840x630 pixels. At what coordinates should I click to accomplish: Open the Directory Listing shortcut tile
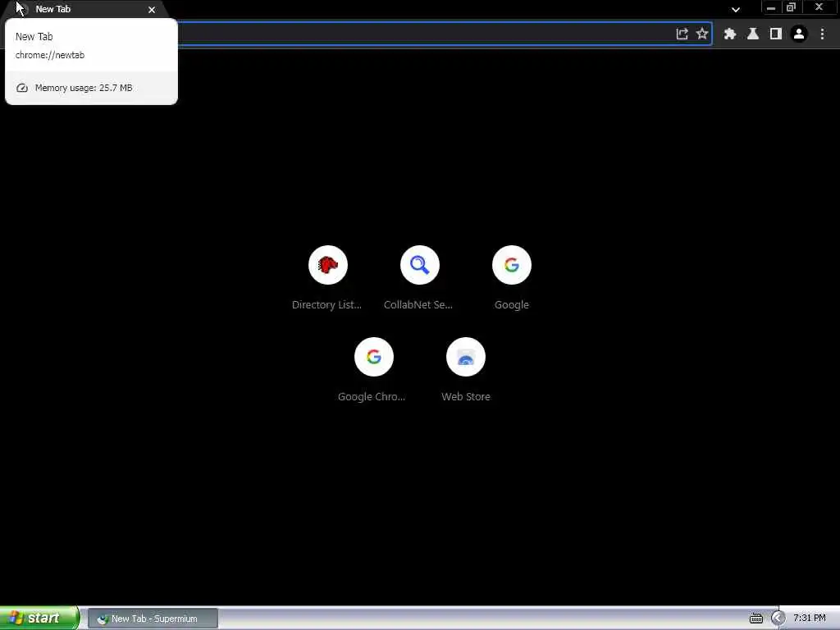coord(328,277)
